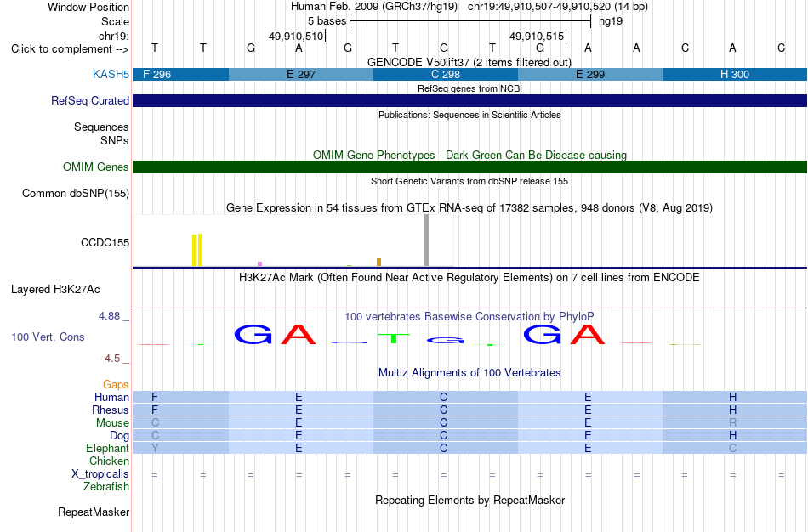Select the Mouse species label
The width and height of the screenshot is (808, 532).
coord(112,423)
